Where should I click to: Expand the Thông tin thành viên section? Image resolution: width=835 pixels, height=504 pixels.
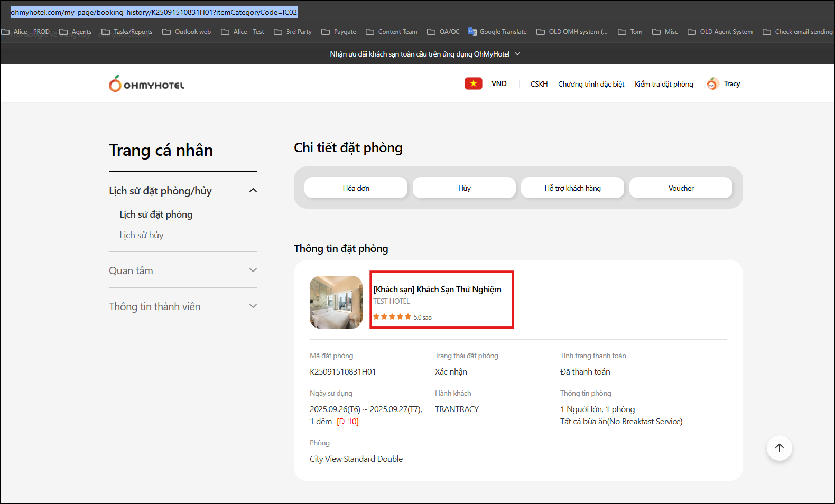253,306
